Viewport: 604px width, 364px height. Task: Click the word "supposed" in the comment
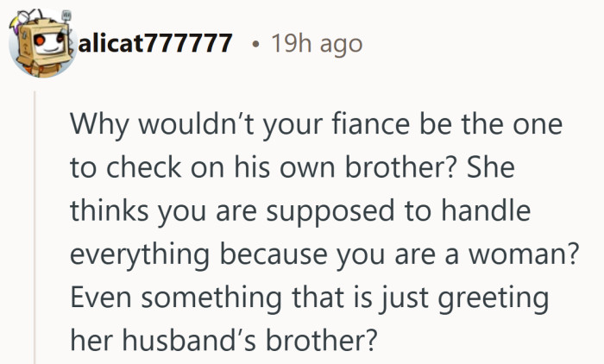[330, 213]
